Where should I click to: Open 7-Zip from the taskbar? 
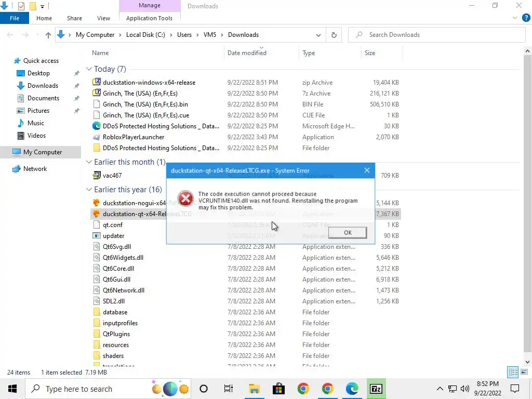pyautogui.click(x=376, y=389)
